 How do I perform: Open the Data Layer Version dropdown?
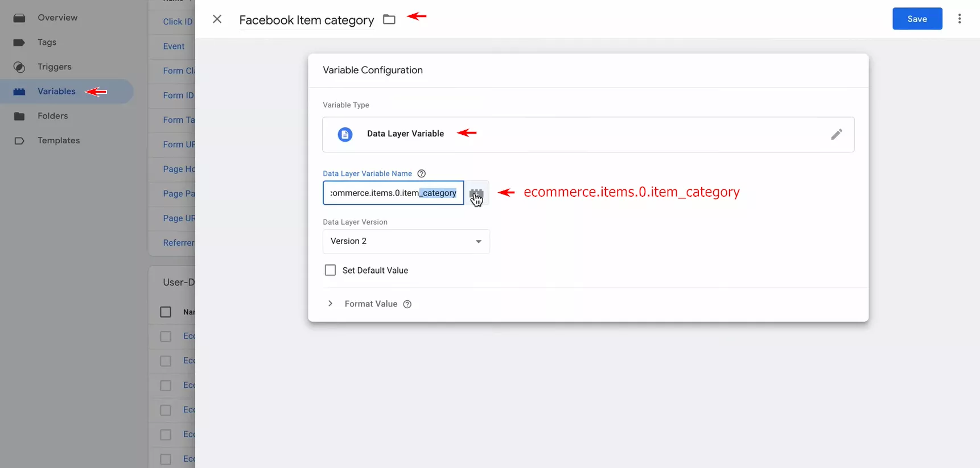click(406, 242)
